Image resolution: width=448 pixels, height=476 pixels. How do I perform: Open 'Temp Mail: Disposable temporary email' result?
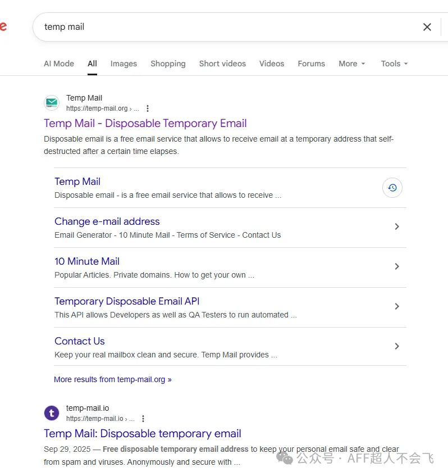[143, 434]
